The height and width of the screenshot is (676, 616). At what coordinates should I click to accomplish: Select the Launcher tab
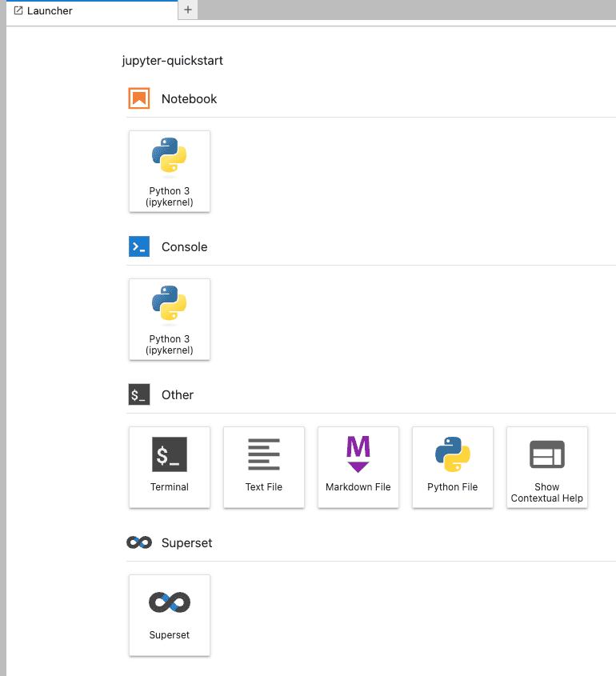coord(92,10)
